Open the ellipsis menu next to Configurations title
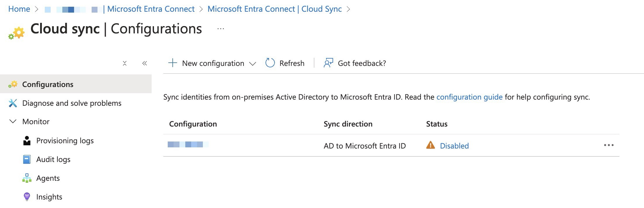The height and width of the screenshot is (208, 644). 221,29
